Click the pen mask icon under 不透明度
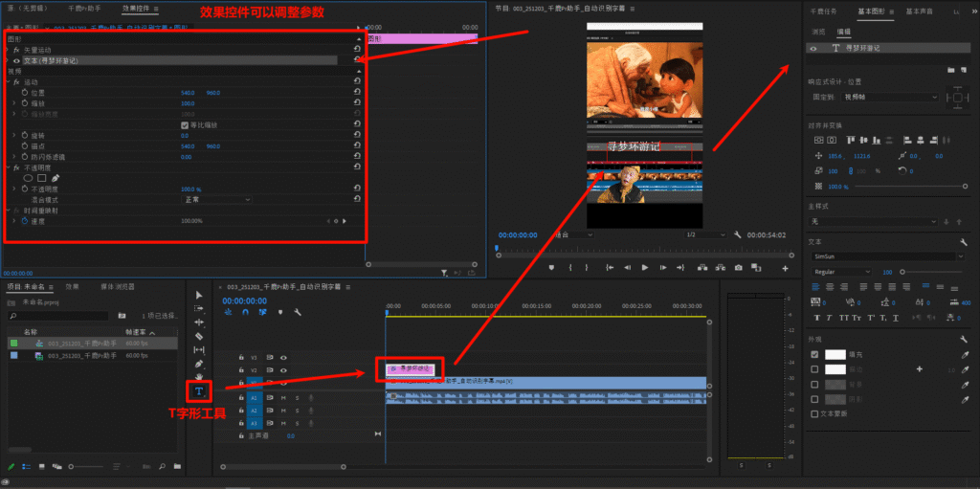The image size is (980, 489). pyautogui.click(x=56, y=178)
